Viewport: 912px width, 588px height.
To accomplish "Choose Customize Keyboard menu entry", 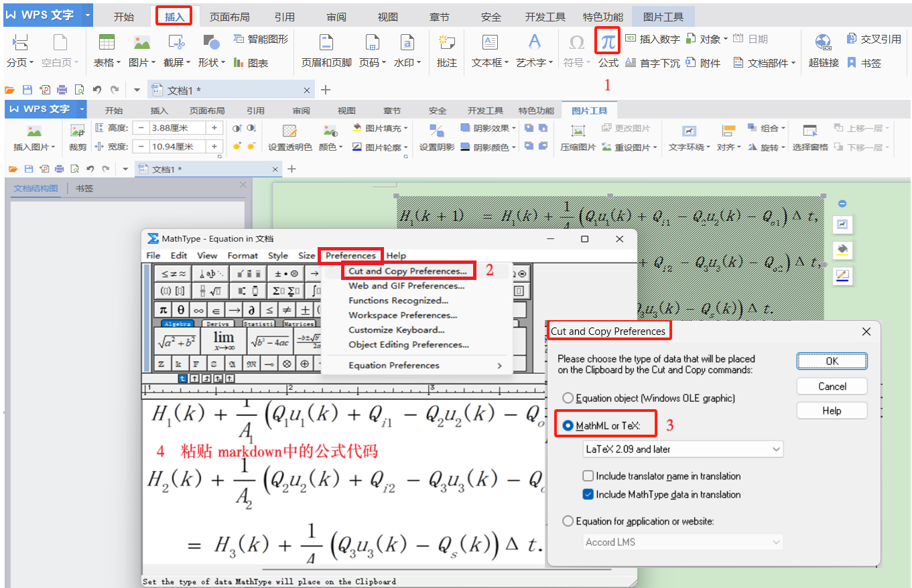I will click(397, 330).
